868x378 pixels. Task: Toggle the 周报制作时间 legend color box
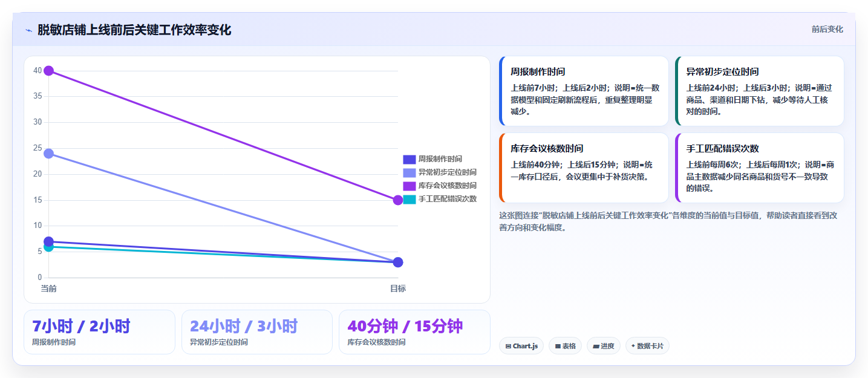coord(410,159)
